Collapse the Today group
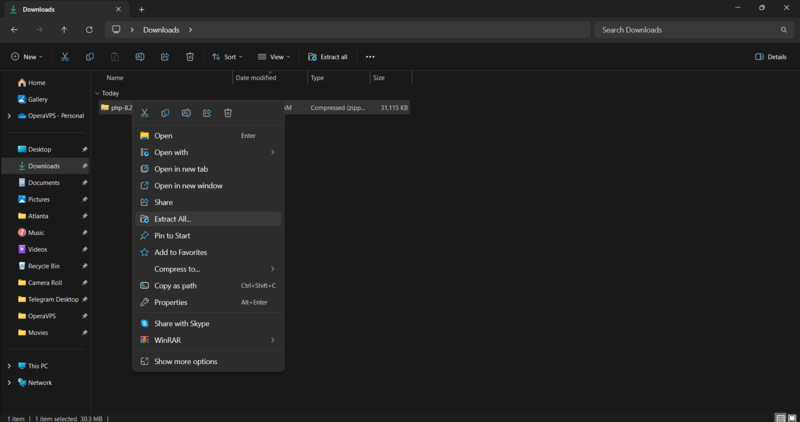 [97, 93]
